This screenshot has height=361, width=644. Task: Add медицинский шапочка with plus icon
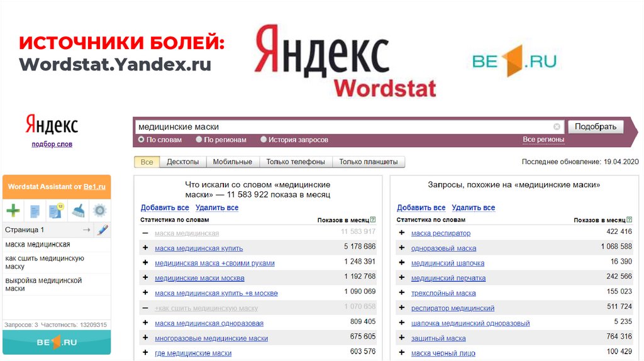(x=402, y=262)
